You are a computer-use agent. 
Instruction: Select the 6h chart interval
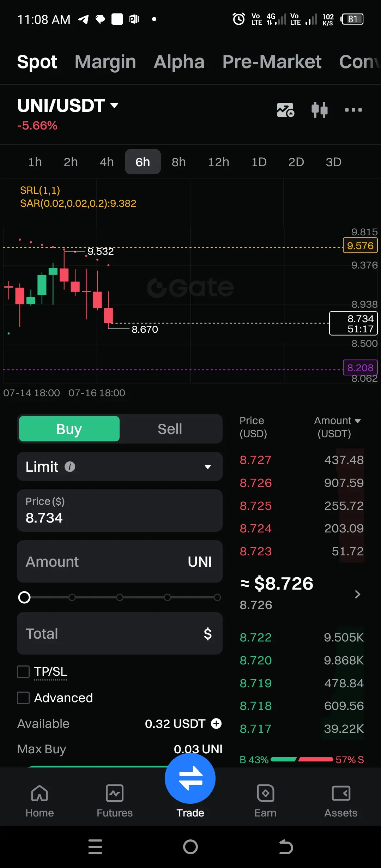[x=143, y=162]
